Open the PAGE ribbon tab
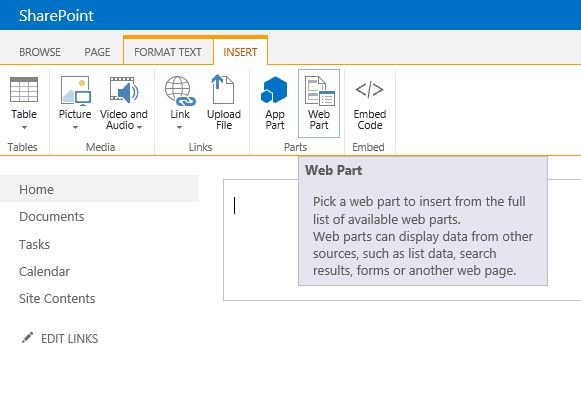This screenshot has width=581, height=396. (97, 52)
